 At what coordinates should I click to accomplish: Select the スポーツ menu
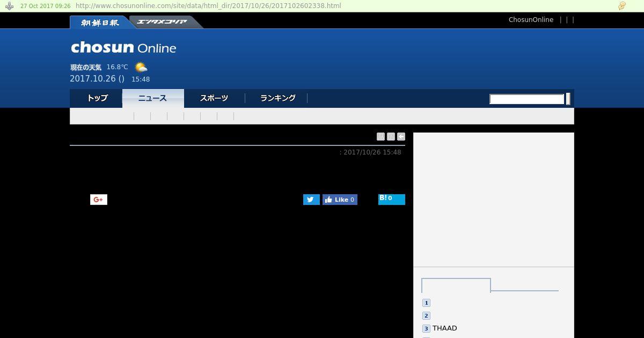point(214,98)
